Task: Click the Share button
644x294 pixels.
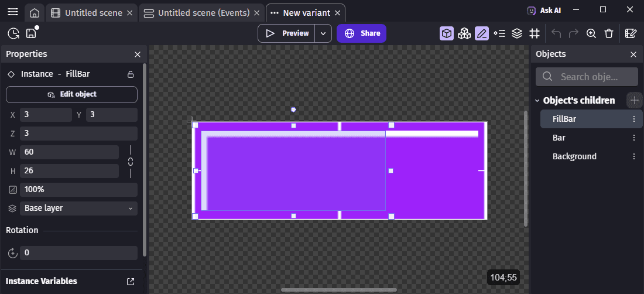Action: click(x=361, y=33)
